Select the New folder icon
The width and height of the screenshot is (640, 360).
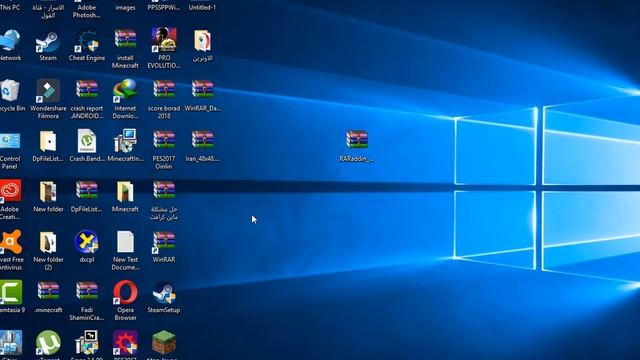(x=48, y=191)
